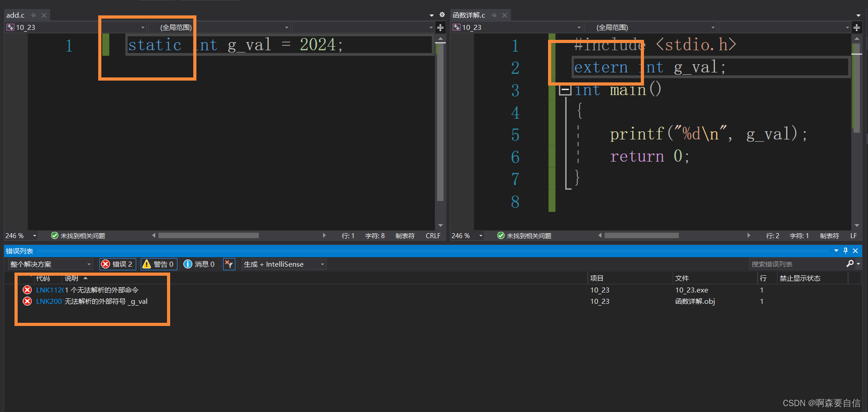
Task: Open the 整个解决方案 scope dropdown
Action: point(51,264)
